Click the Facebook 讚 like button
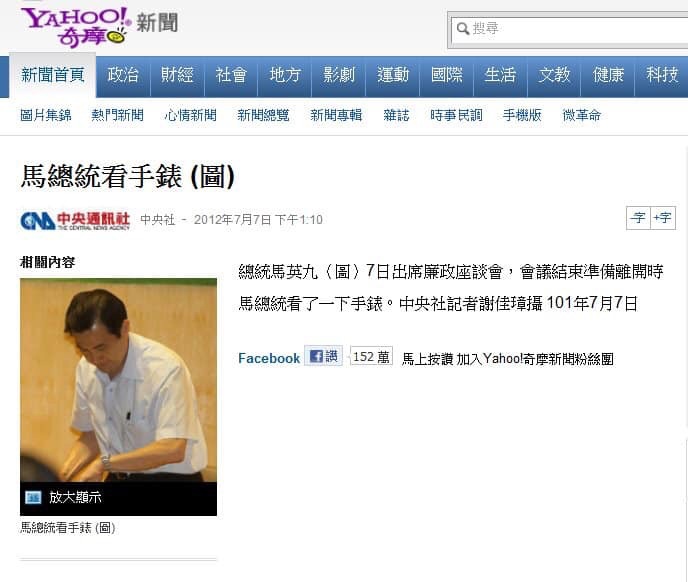This screenshot has width=688, height=582. tap(323, 356)
